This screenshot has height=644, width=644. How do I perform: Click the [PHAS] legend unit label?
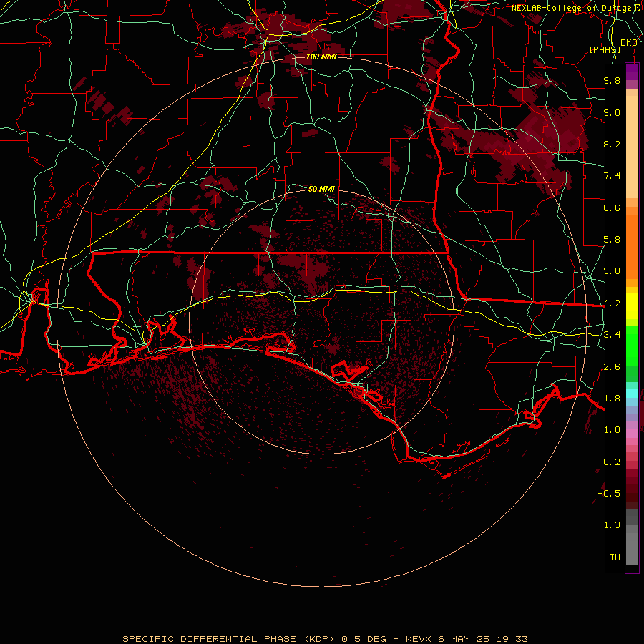coord(605,49)
